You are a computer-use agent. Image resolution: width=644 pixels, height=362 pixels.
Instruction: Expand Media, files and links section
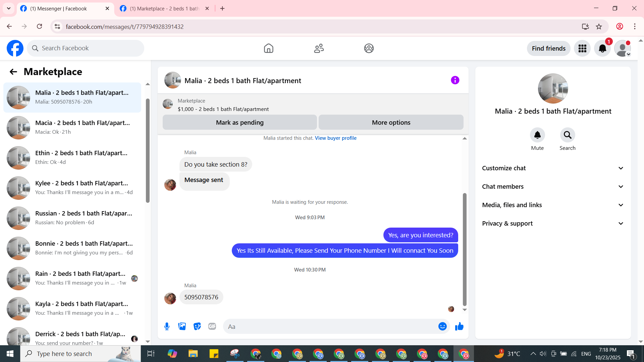click(x=553, y=205)
